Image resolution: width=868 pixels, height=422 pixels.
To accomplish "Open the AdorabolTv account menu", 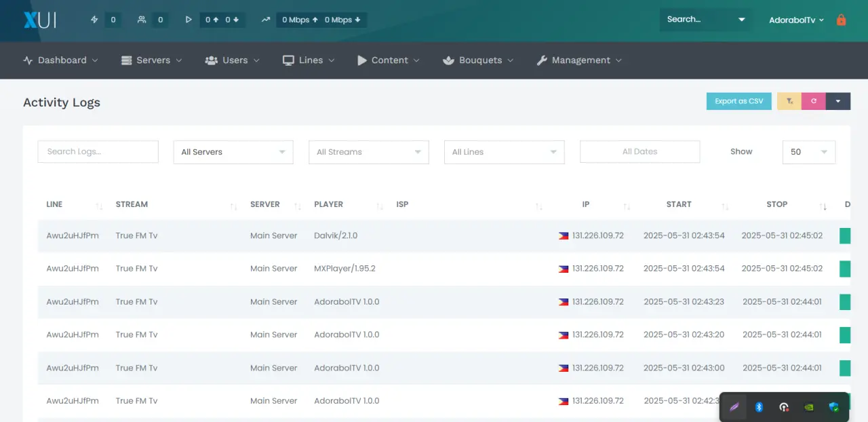I will click(796, 20).
